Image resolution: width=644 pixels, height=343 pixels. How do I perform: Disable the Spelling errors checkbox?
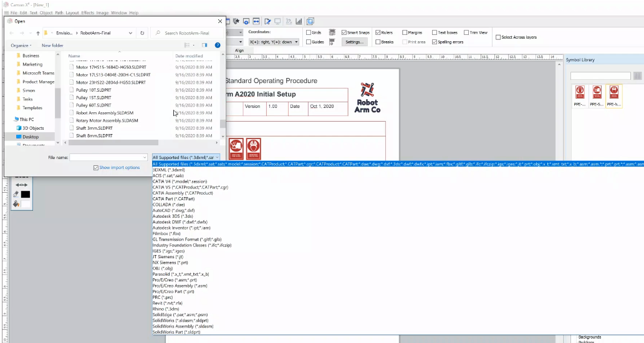pos(434,42)
